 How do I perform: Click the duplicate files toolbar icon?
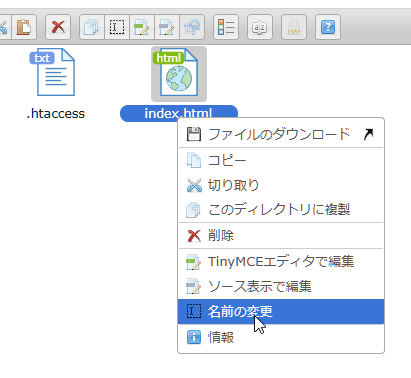pos(92,27)
